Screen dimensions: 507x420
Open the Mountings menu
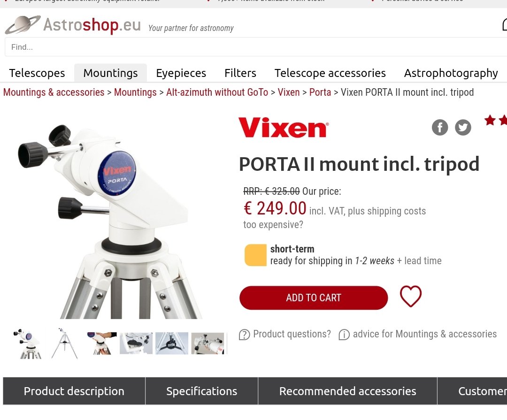111,73
